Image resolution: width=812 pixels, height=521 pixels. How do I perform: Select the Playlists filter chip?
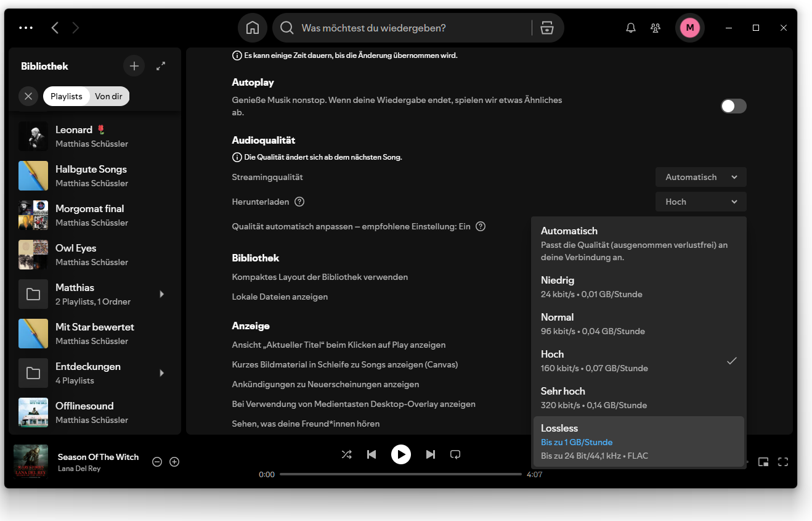click(x=66, y=96)
